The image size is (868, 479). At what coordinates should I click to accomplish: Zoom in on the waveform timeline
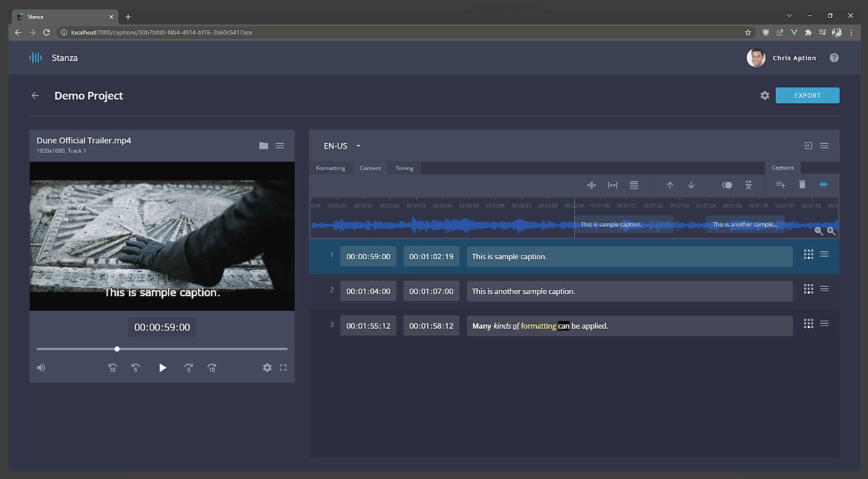[831, 231]
